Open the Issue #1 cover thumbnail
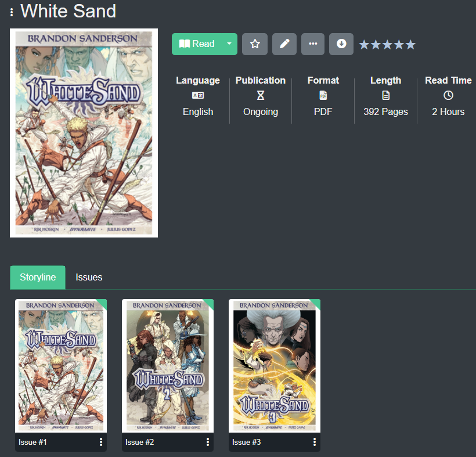476x457 pixels. (x=61, y=366)
